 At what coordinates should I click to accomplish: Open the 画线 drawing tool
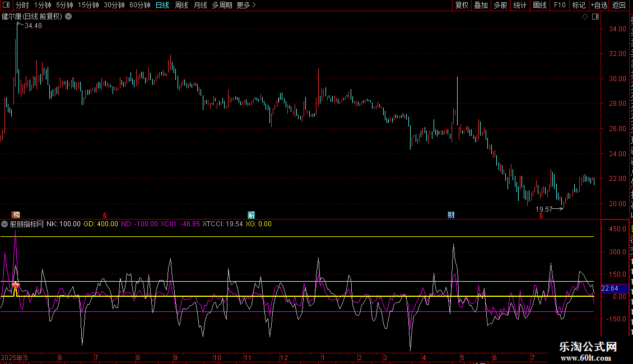click(x=539, y=5)
